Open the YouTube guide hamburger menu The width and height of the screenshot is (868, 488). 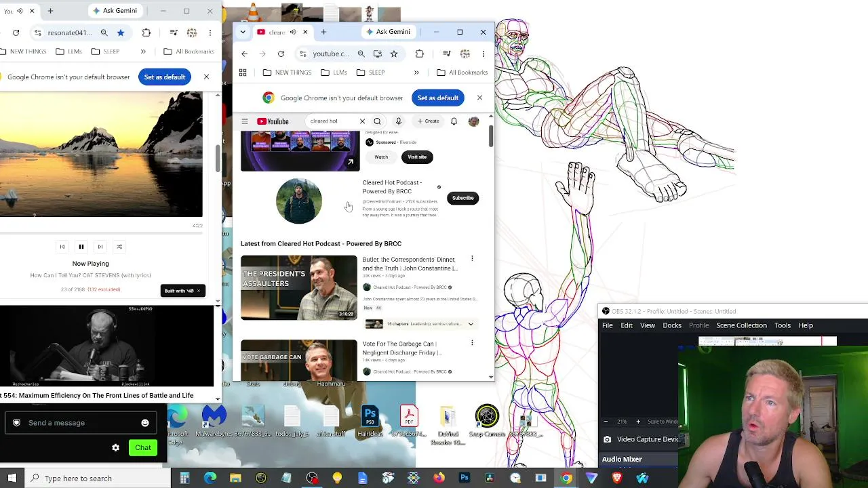(x=245, y=121)
